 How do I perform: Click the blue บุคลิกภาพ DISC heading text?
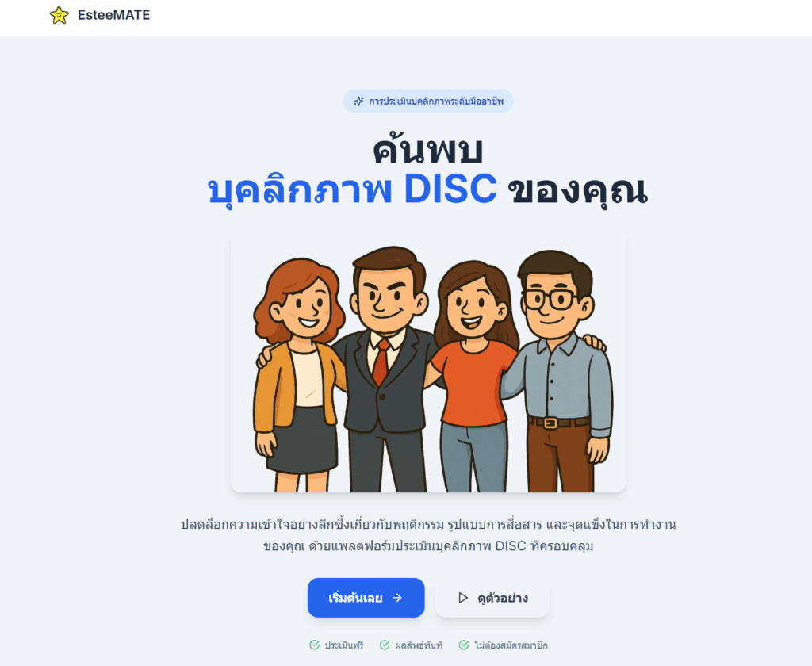[x=352, y=189]
